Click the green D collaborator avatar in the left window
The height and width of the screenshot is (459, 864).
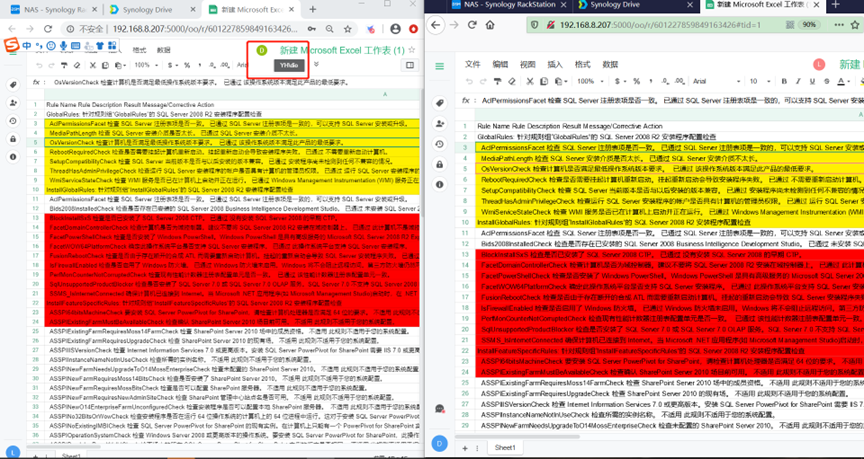point(262,50)
